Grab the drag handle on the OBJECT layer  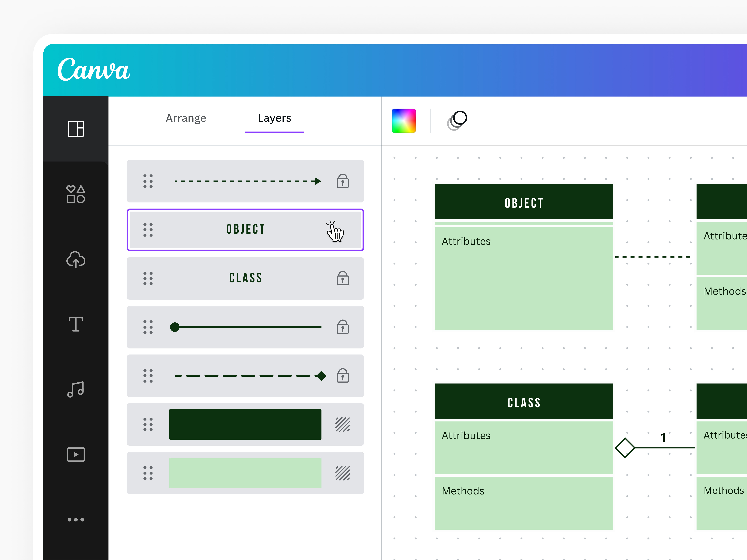pyautogui.click(x=148, y=230)
